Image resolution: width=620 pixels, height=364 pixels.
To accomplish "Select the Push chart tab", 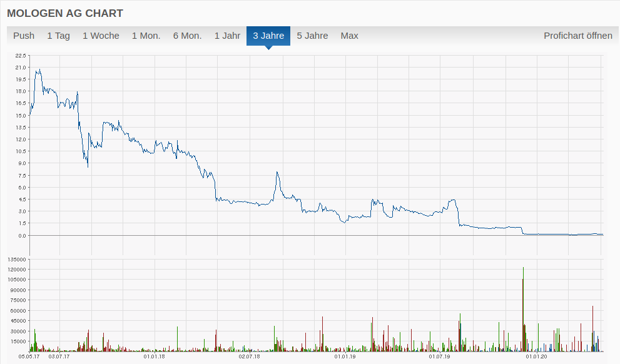I will 24,36.
